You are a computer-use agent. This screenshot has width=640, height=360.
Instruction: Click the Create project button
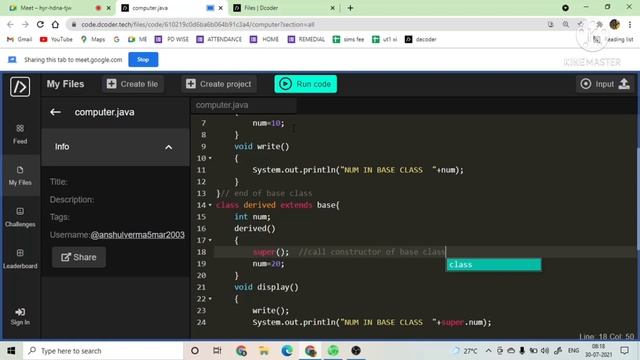pyautogui.click(x=219, y=84)
